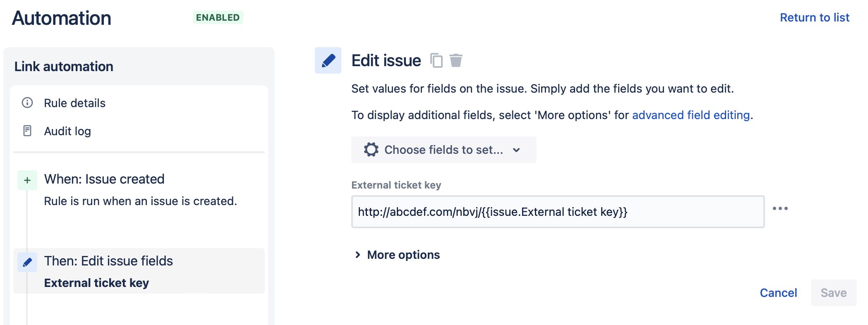Click the info icon next to Rule details

pyautogui.click(x=27, y=103)
